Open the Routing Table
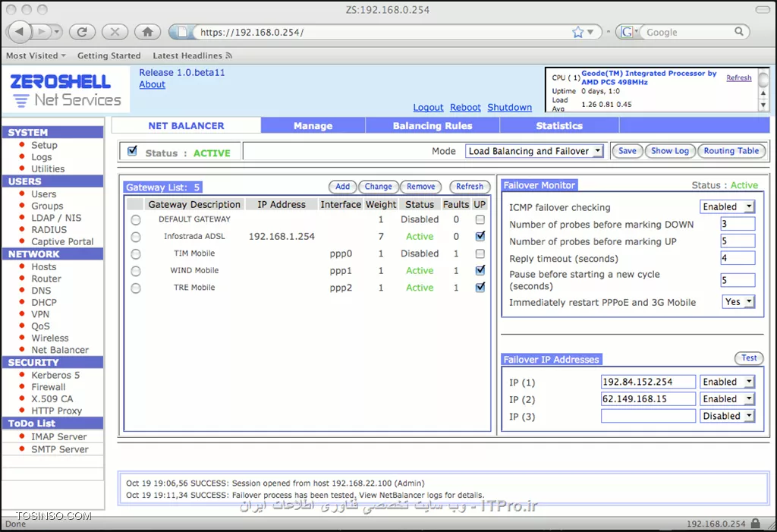The image size is (777, 532). pyautogui.click(x=731, y=151)
